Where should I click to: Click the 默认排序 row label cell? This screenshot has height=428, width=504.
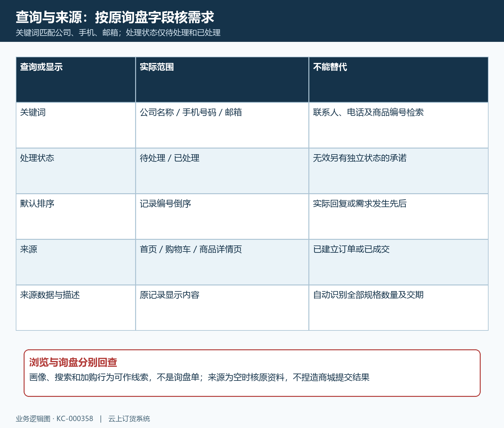tap(76, 217)
